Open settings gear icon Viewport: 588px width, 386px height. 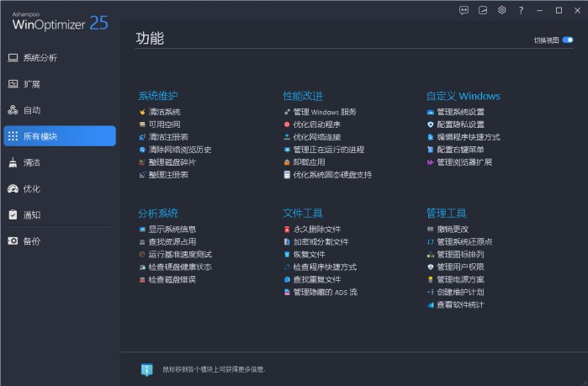[x=501, y=10]
